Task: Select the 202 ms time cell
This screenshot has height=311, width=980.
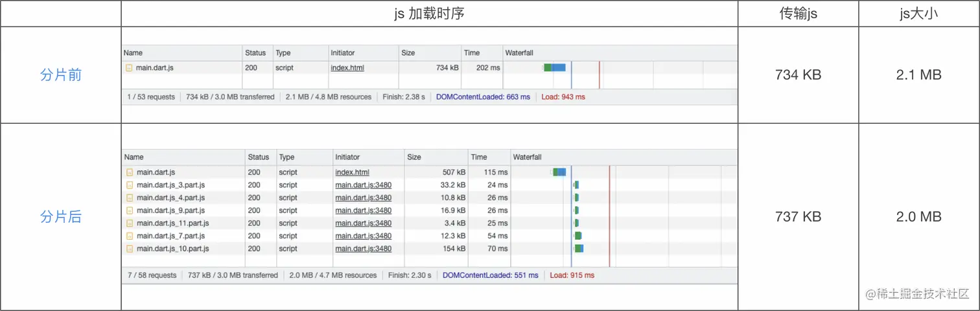Action: (x=487, y=67)
